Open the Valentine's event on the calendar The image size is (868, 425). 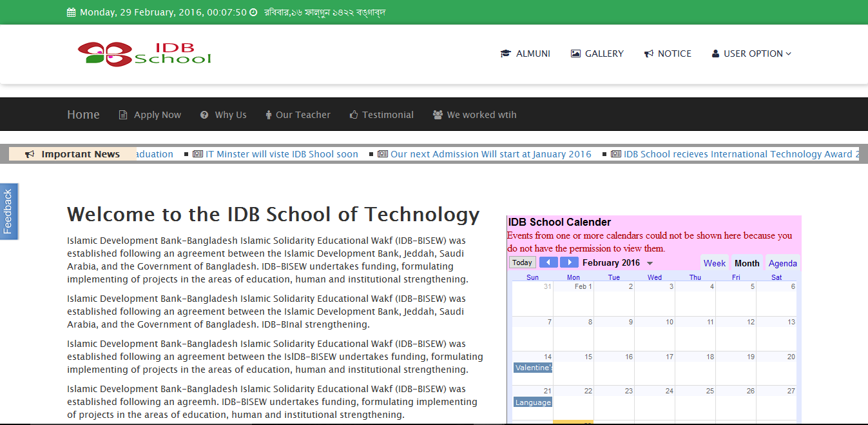pos(532,368)
